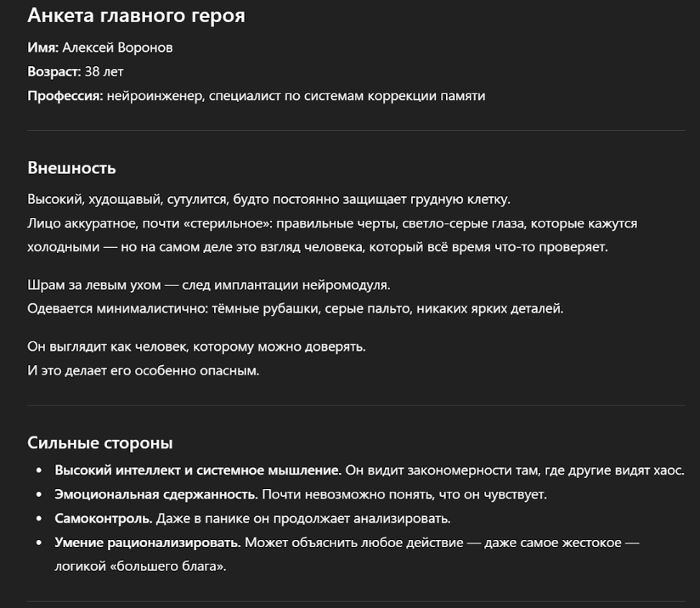Image resolution: width=700 pixels, height=608 pixels.
Task: Click the line starting "Лицо аккуратное"
Action: pyautogui.click(x=332, y=223)
